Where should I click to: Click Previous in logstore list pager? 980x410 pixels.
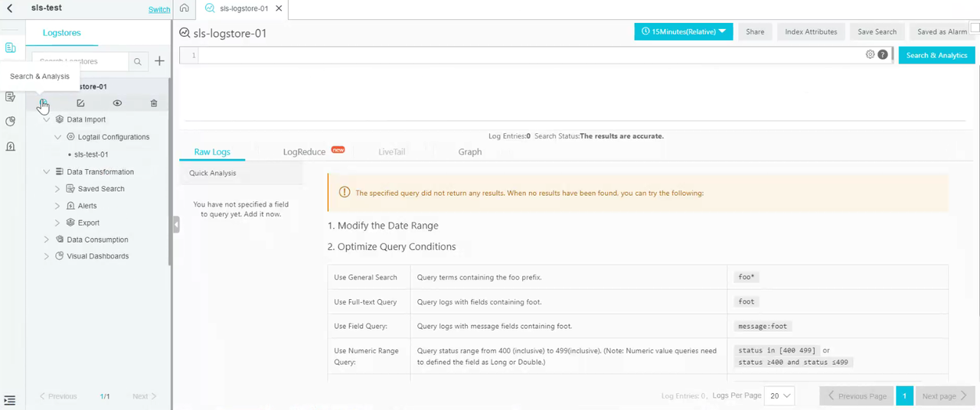tap(58, 396)
